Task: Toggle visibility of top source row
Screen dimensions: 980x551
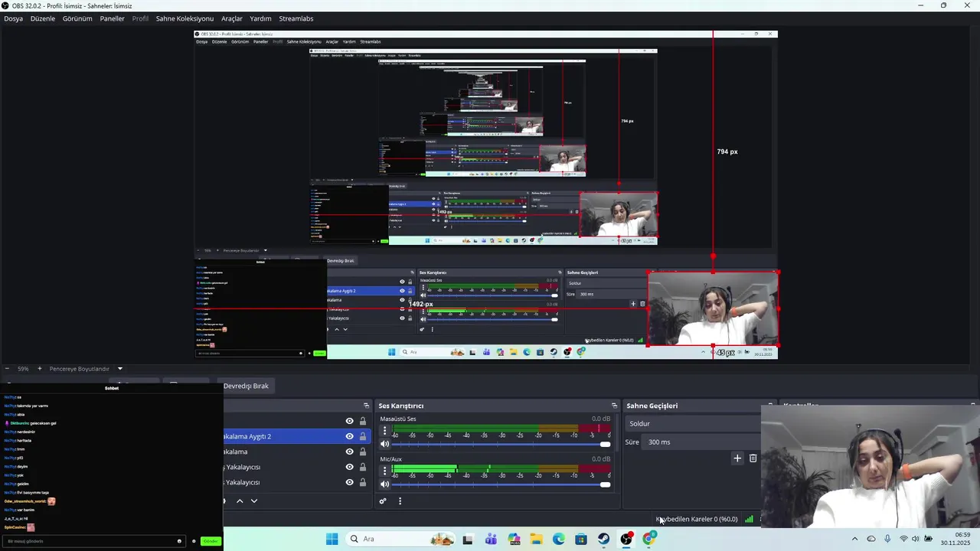Action: (x=349, y=421)
